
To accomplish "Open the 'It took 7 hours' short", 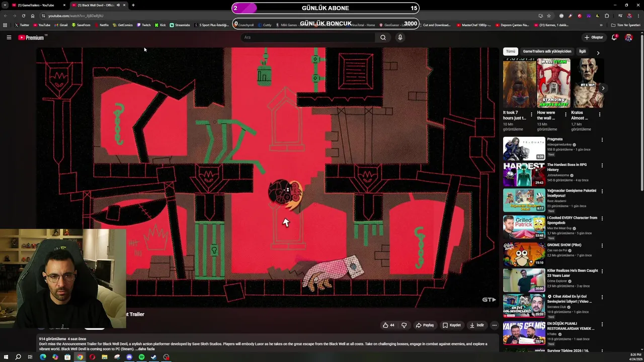I will [519, 83].
